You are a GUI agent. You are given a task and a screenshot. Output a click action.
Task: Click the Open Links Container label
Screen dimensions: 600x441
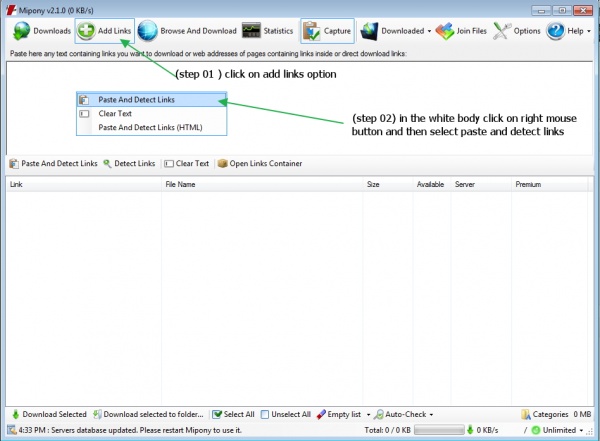266,163
